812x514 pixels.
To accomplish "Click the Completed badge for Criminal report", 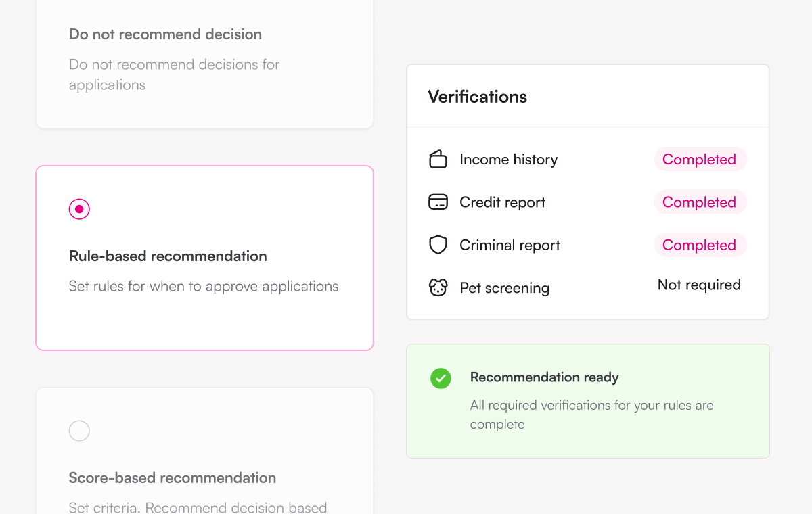I will (x=700, y=245).
